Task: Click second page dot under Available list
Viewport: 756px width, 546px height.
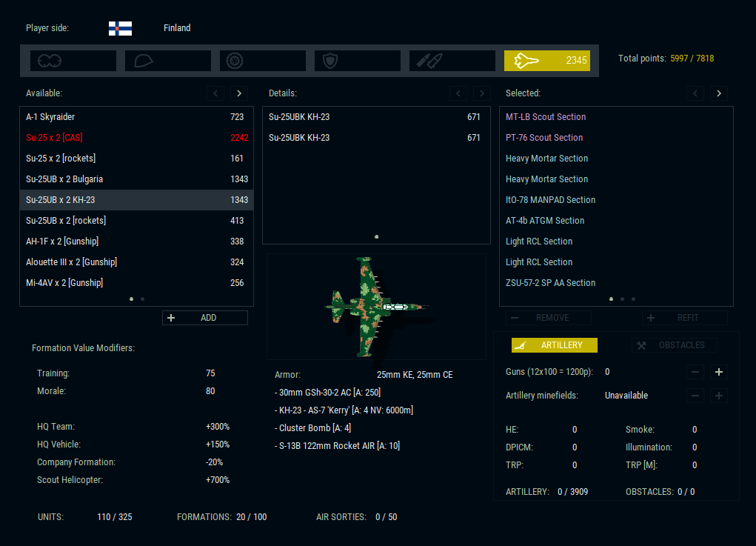Action: (142, 299)
